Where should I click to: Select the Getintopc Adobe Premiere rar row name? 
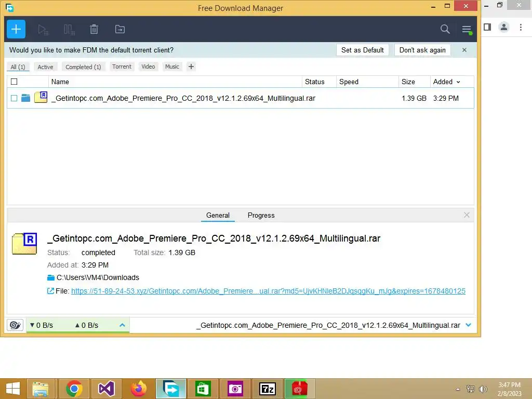click(x=183, y=98)
